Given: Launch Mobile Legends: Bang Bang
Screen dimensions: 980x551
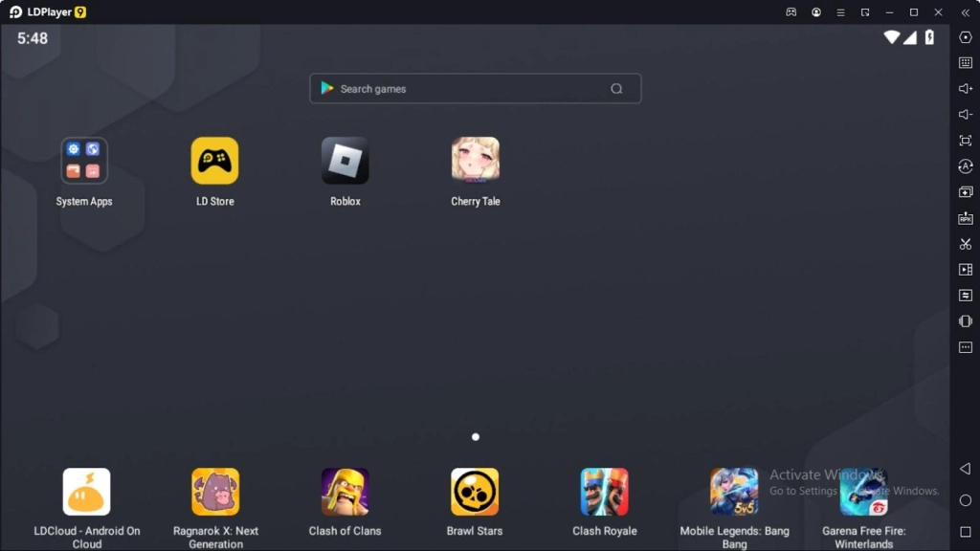Looking at the screenshot, I should point(734,492).
